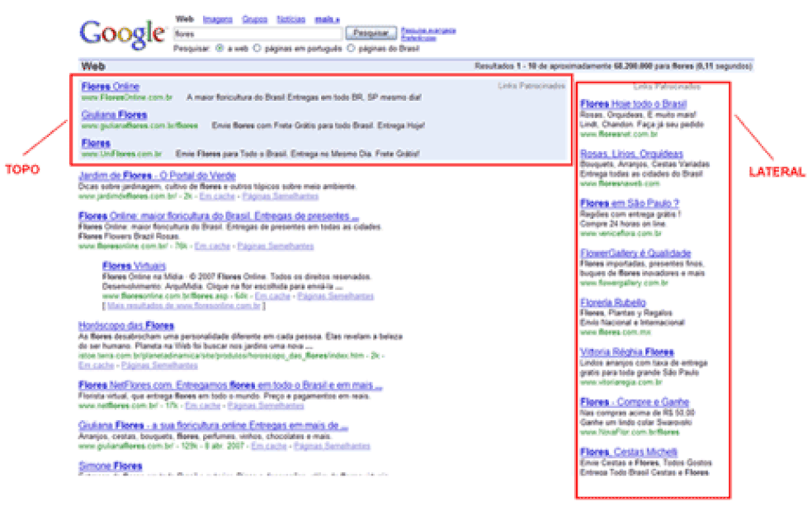The width and height of the screenshot is (812, 507).
Task: Click the 'www.flowergallery.com.br' URL in side ads
Action: tap(624, 283)
